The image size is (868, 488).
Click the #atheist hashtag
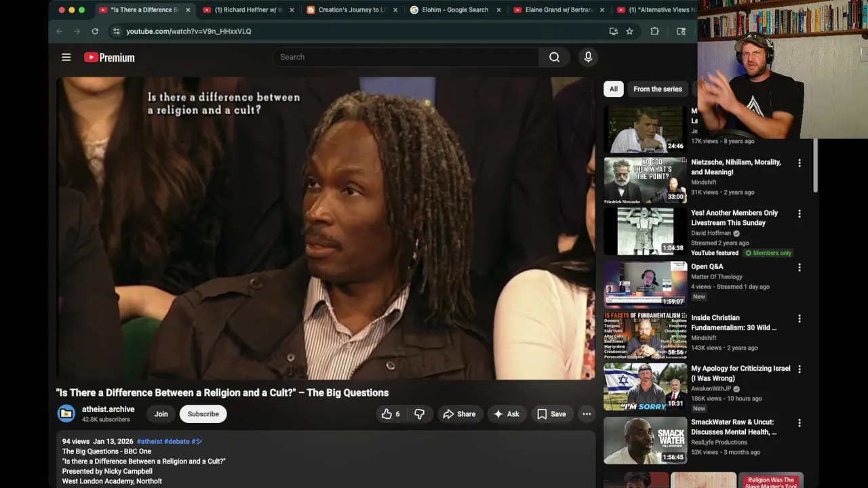coord(149,441)
